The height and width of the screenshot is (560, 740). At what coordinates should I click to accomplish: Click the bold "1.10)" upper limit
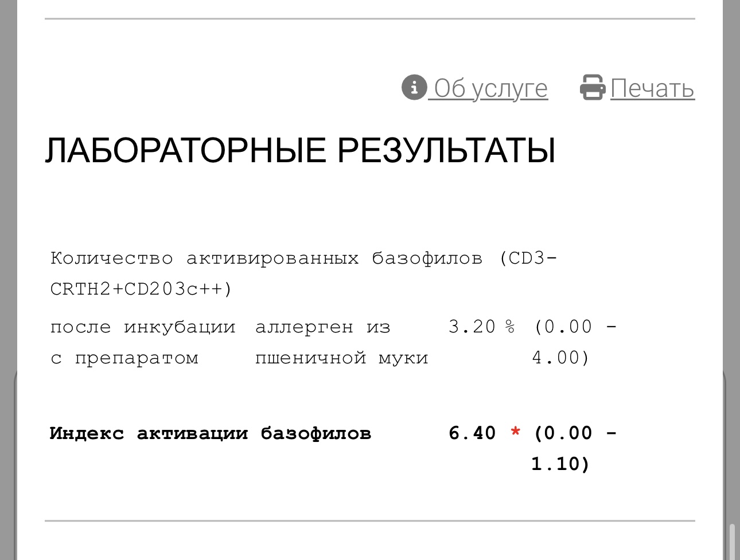[x=560, y=464]
